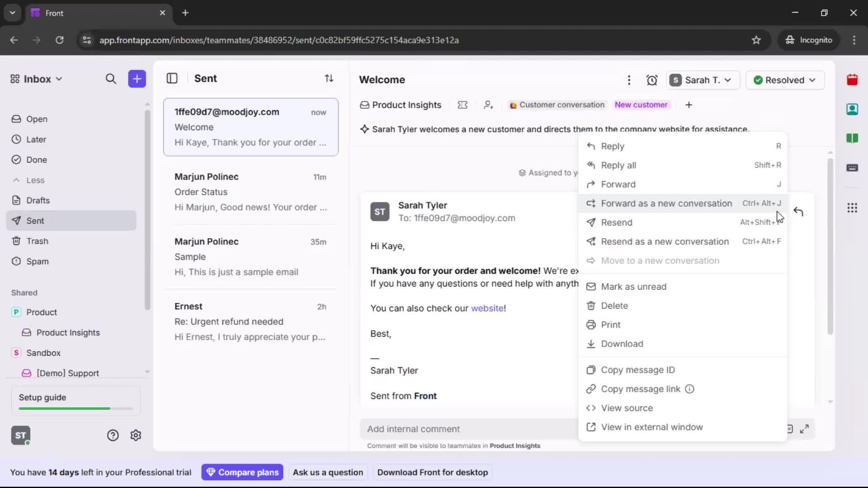Viewport: 868px width, 488px height.
Task: Choose Mark as unread from menu
Action: tap(633, 286)
